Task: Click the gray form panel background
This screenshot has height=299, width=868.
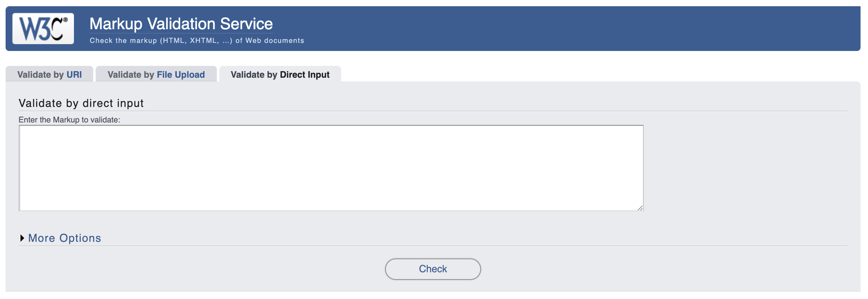Action: [741, 168]
